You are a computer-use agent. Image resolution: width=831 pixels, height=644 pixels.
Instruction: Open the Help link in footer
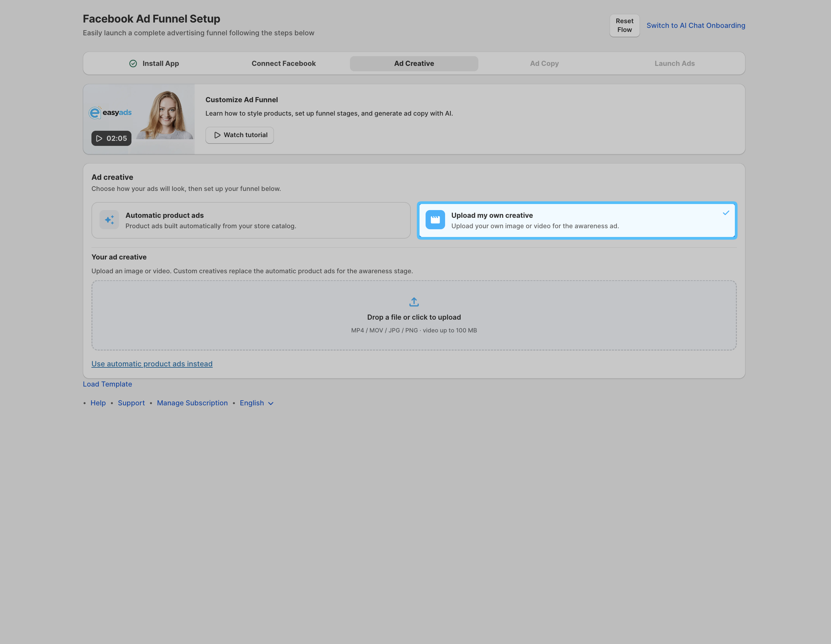pyautogui.click(x=98, y=403)
